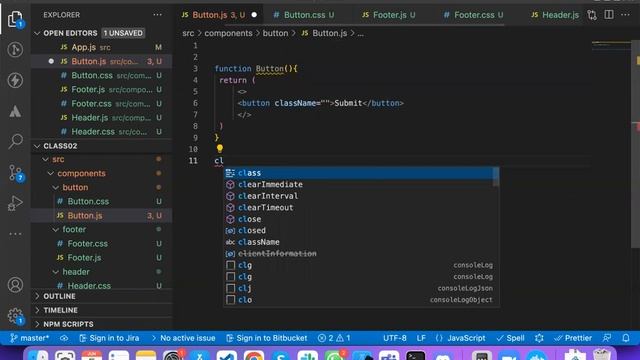Toggle the Spell checker status item
640x360 pixels.
(510, 338)
